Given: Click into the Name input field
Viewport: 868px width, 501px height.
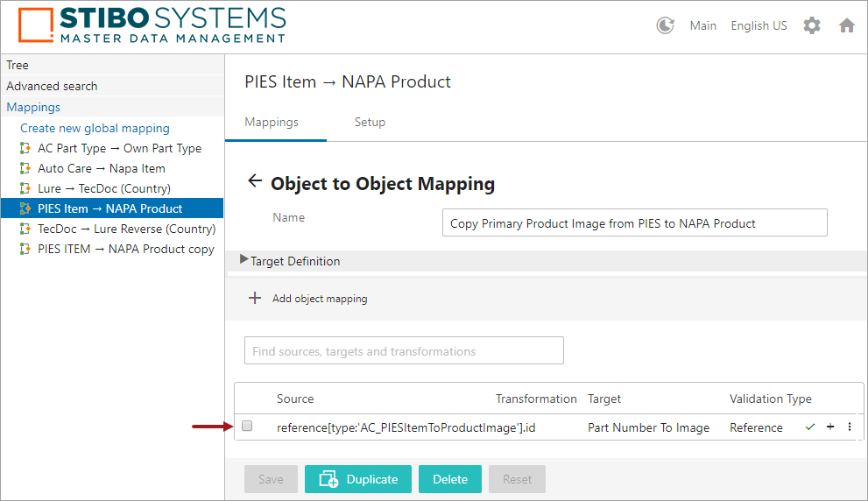Looking at the screenshot, I should coord(635,222).
